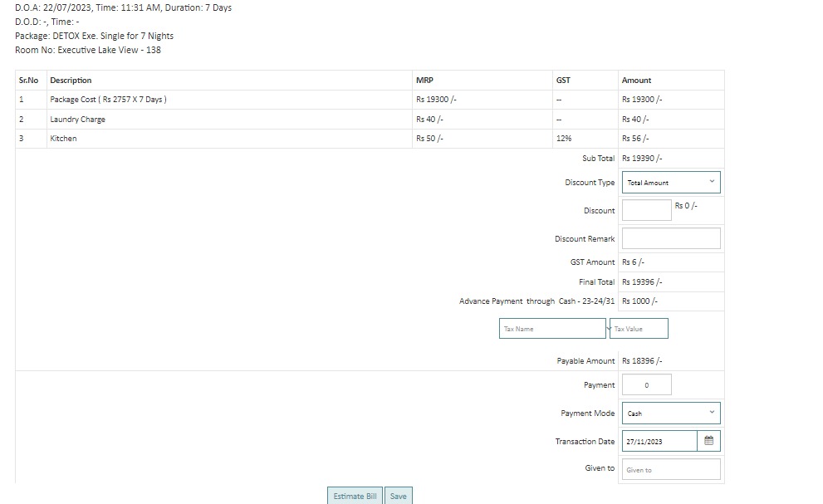The image size is (823, 504).
Task: Focus the Discount amount input field
Action: [x=647, y=210]
